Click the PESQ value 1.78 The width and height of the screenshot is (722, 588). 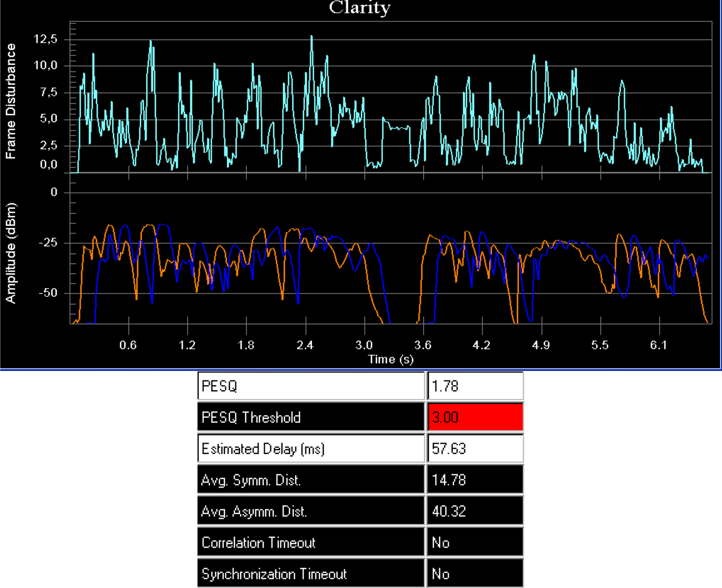(x=475, y=386)
